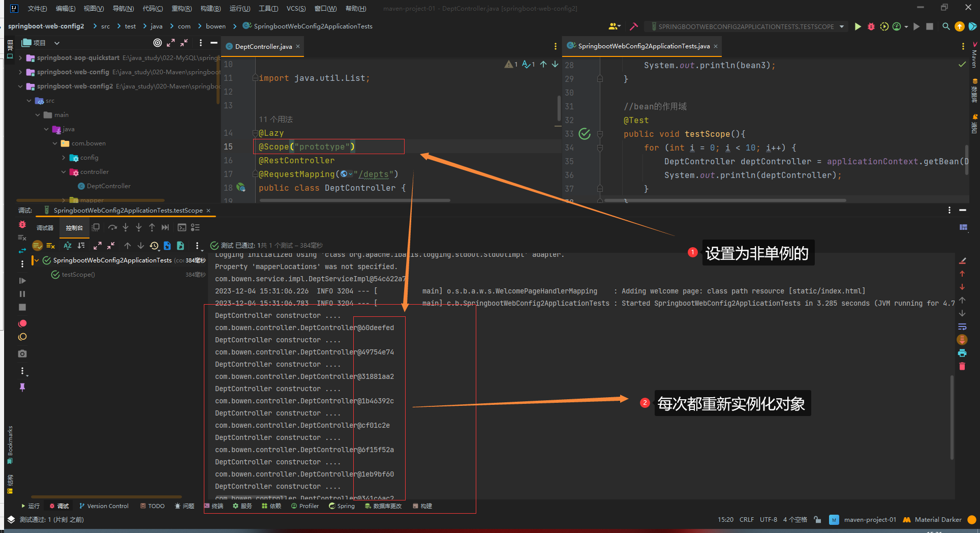Viewport: 980px width, 533px height.
Task: Click the orange update arrow icon
Action: [960, 26]
